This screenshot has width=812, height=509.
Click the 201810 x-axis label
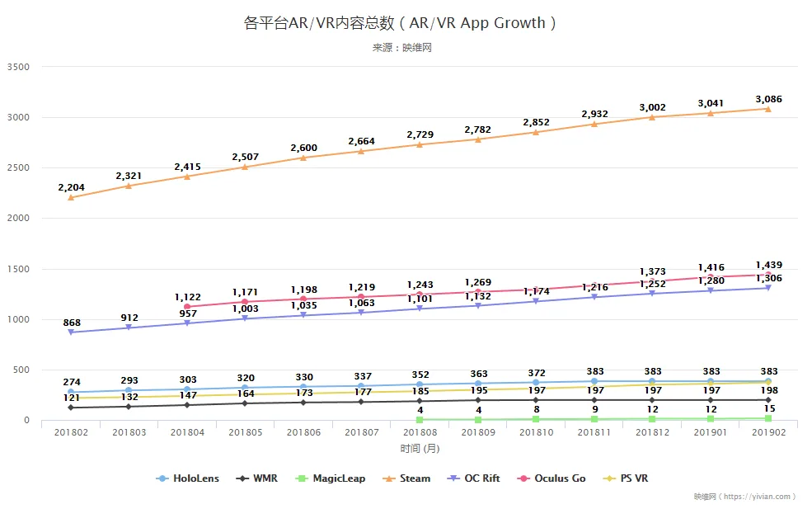[536, 432]
